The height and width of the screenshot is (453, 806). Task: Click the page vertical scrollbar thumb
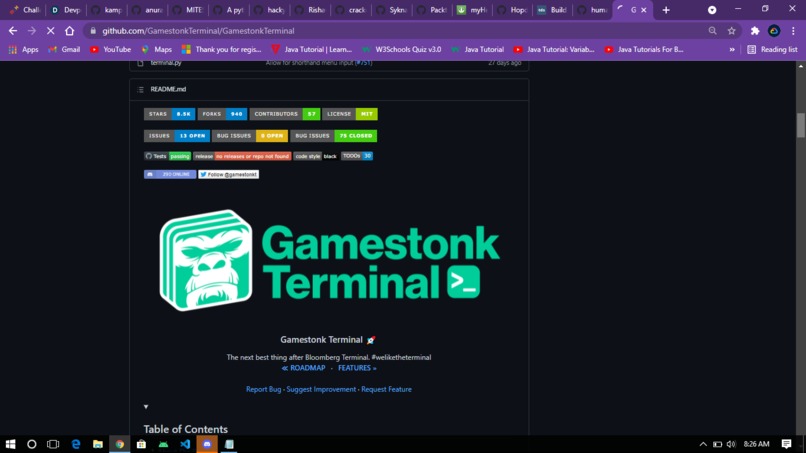tap(800, 125)
